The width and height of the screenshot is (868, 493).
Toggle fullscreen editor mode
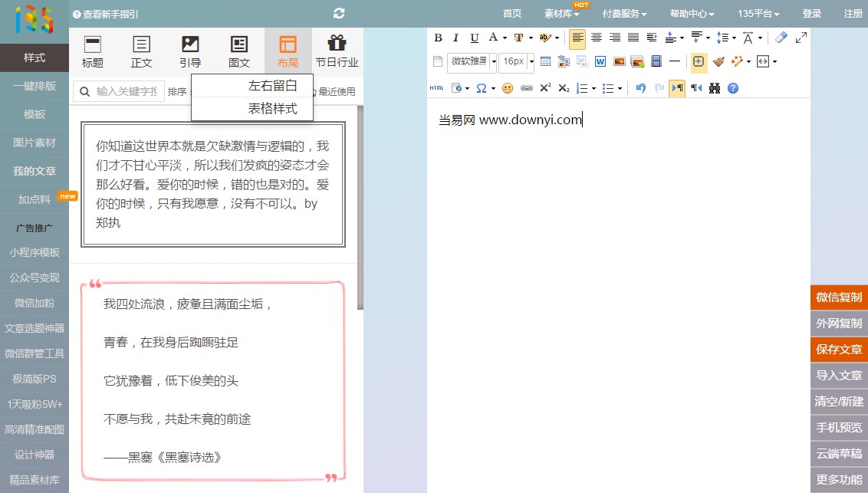[x=801, y=38]
